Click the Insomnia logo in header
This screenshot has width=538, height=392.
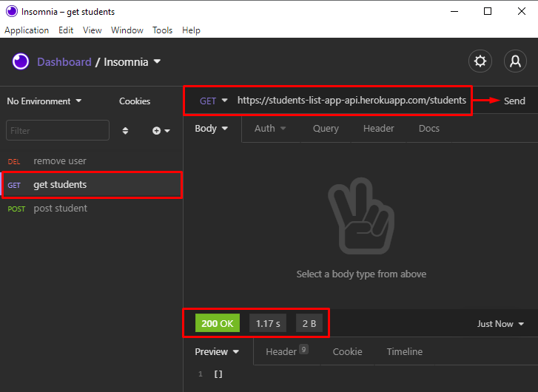click(21, 61)
